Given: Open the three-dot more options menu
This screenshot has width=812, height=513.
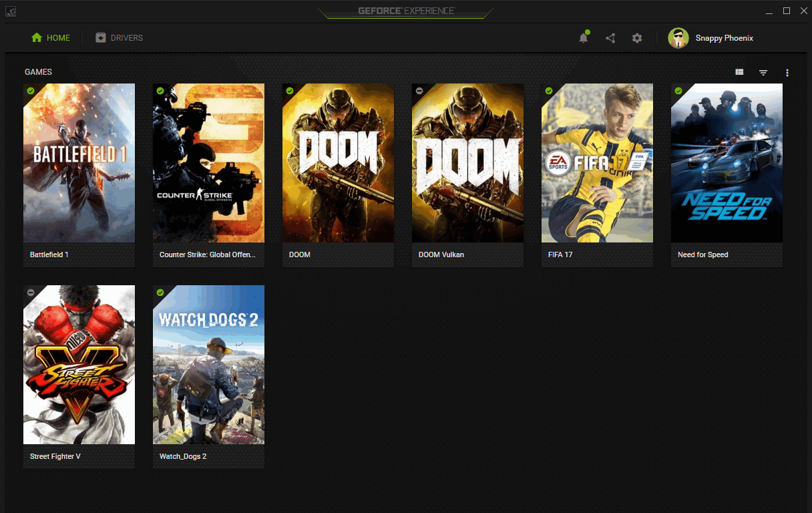Looking at the screenshot, I should [787, 72].
